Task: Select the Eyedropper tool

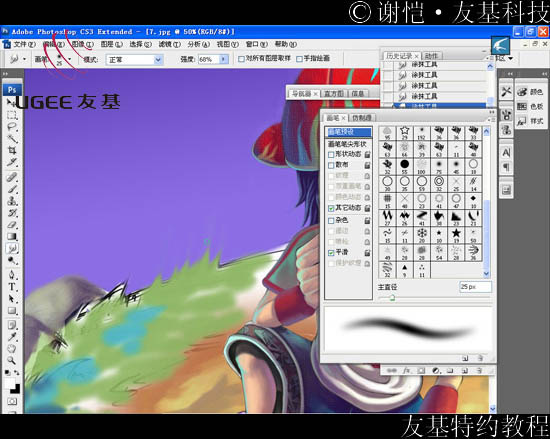Action: click(12, 336)
